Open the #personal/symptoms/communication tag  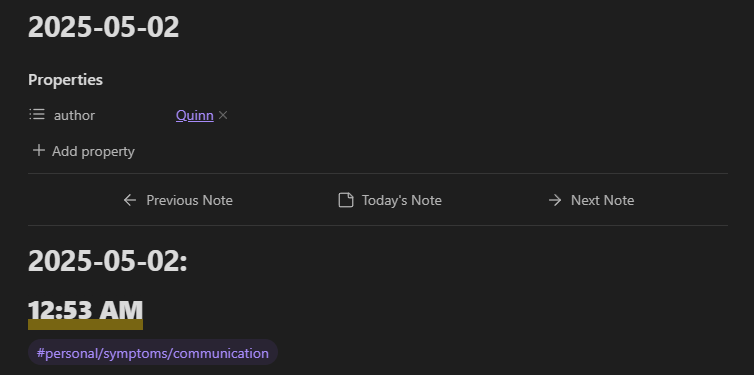point(153,353)
